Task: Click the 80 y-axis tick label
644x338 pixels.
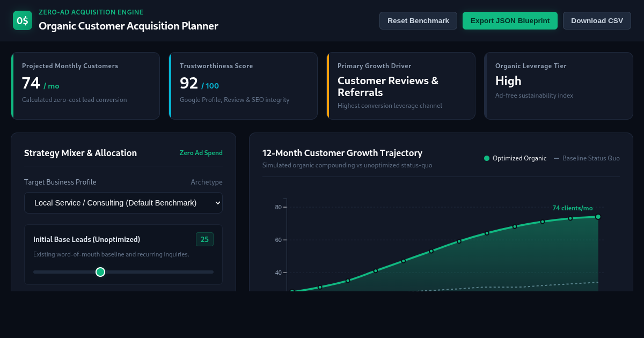Action: [x=278, y=207]
